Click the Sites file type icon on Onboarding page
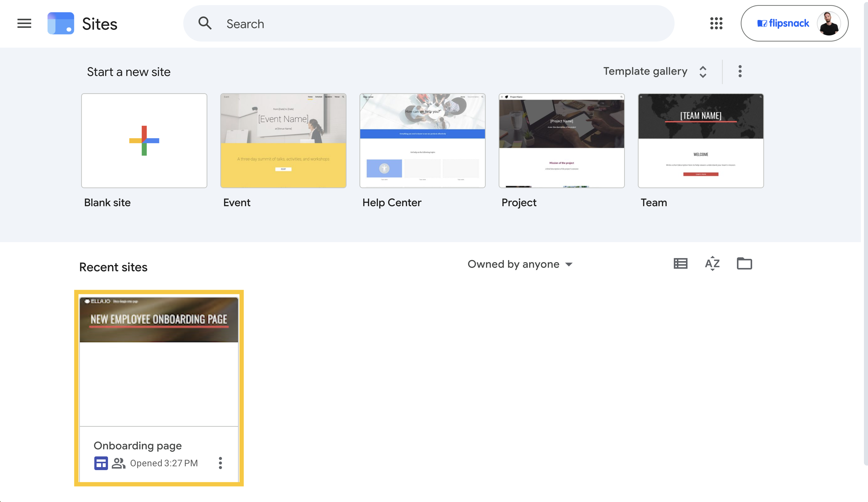This screenshot has width=868, height=502. tap(101, 463)
